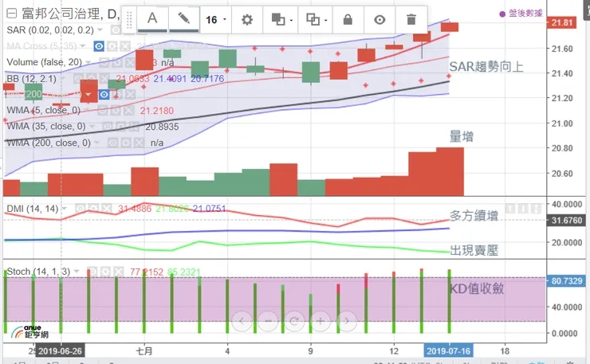Click the chart move right arrow button
Image resolution: width=590 pixels, height=364 pixels.
pyautogui.click(x=347, y=321)
